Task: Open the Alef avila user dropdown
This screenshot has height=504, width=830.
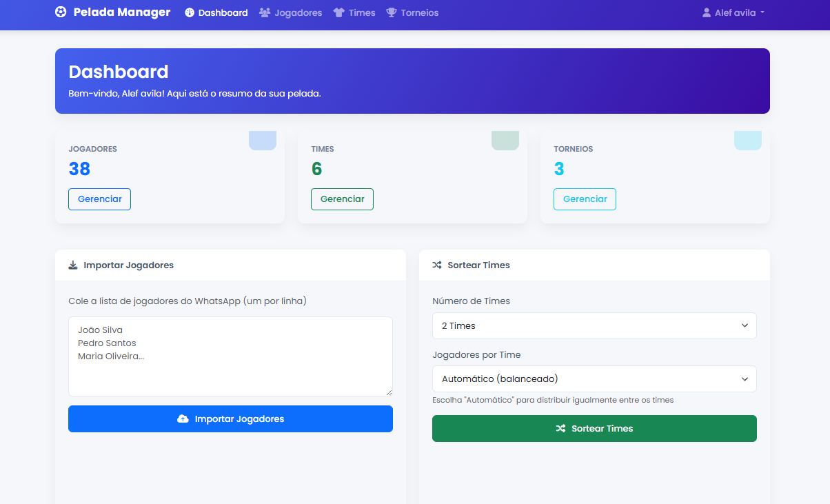Action: [733, 13]
